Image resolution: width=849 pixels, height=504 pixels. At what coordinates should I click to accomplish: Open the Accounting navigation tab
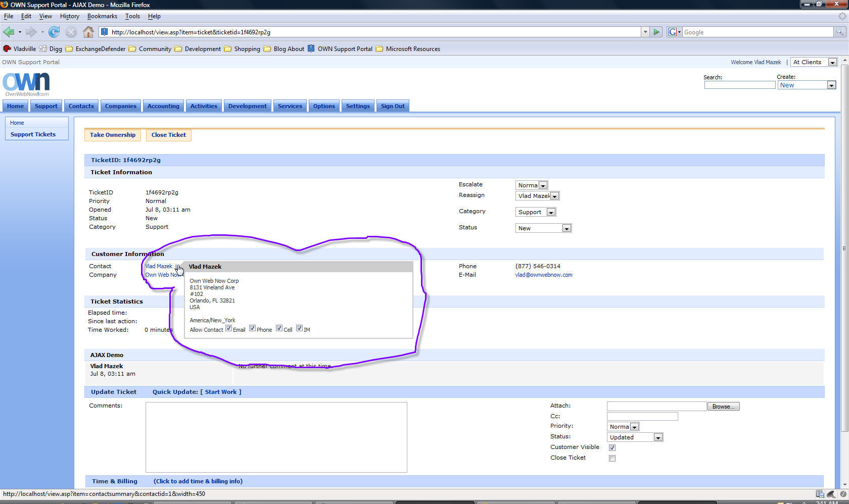[x=163, y=106]
